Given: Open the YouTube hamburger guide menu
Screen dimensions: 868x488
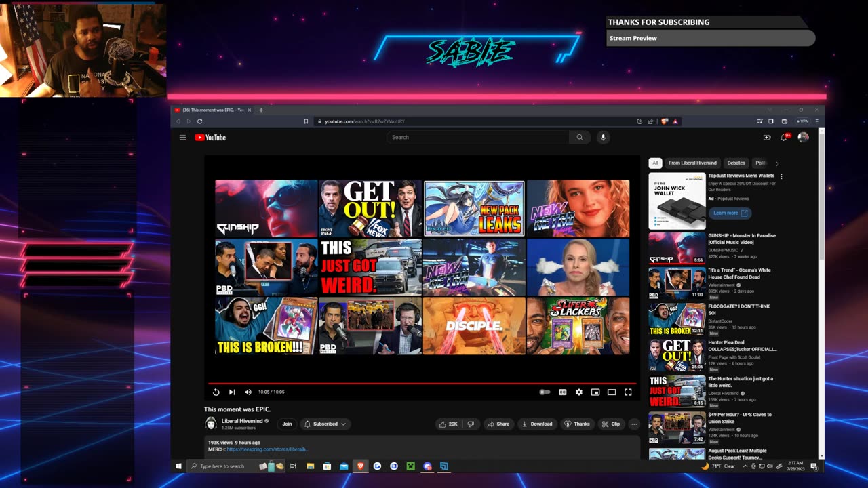Looking at the screenshot, I should coord(182,137).
